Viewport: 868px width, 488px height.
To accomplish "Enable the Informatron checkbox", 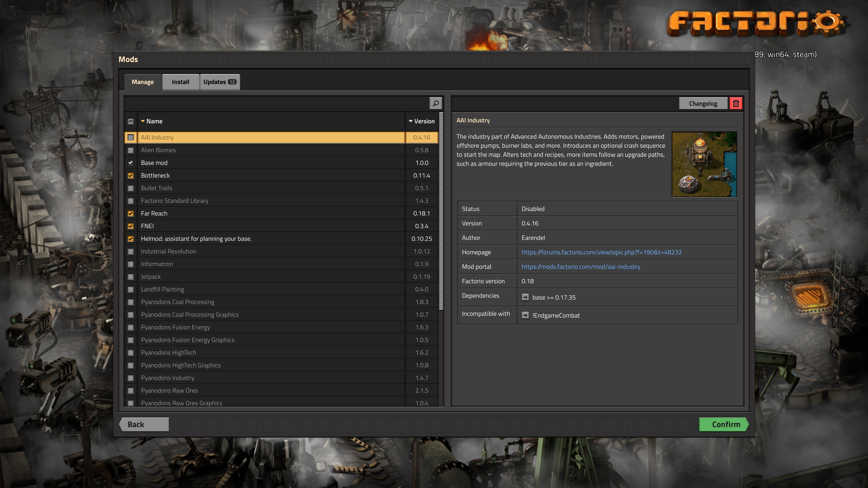I will [131, 264].
